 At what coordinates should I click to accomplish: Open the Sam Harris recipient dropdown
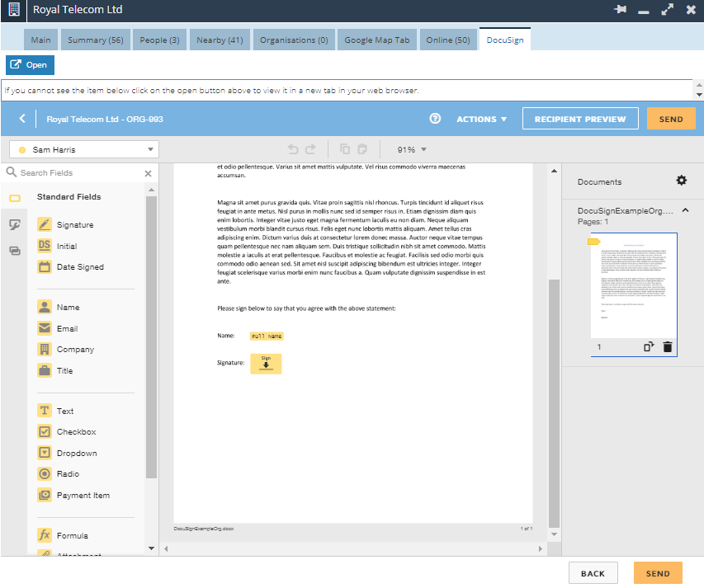pyautogui.click(x=84, y=150)
